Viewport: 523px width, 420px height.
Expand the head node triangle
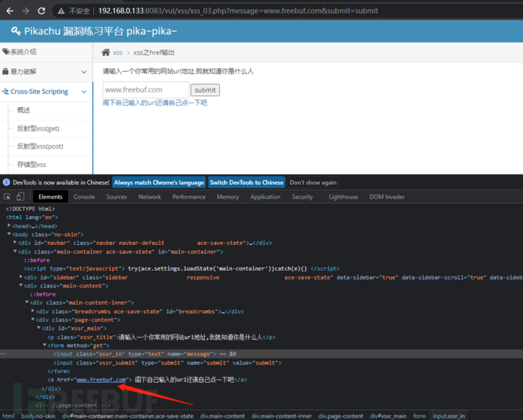coord(9,226)
